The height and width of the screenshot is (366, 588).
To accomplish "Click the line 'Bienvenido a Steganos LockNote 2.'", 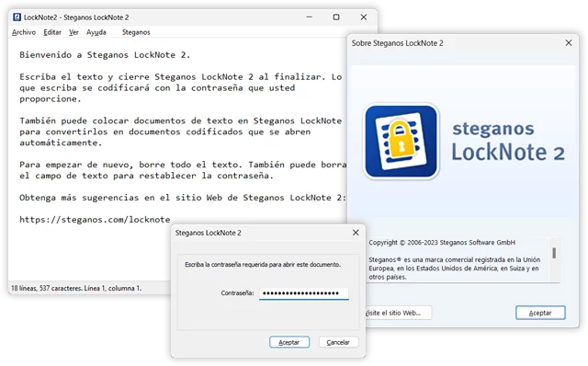I will [x=105, y=55].
